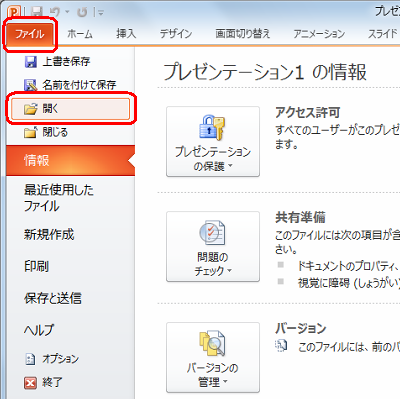Screen dimensions: 400x399
Task: Click the folder icon beside 閉じる
Action: (x=30, y=132)
